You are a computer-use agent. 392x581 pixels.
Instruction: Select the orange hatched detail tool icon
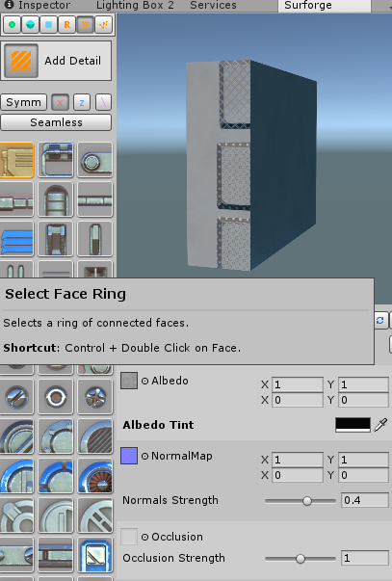click(x=85, y=25)
